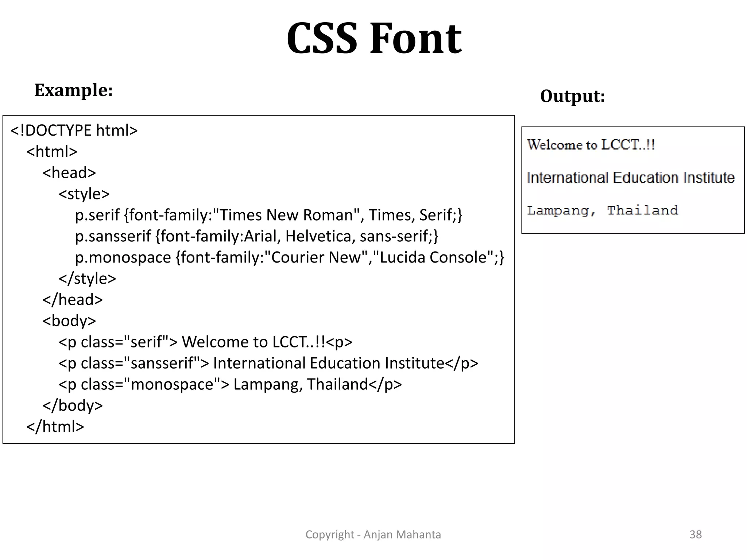Click the 'CSS Font' slide title
Viewport: 747px width, 560px height.
click(x=374, y=38)
